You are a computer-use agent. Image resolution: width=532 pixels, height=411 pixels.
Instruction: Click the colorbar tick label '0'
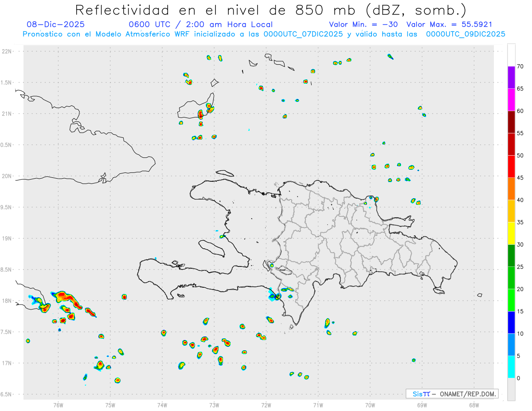(x=518, y=378)
